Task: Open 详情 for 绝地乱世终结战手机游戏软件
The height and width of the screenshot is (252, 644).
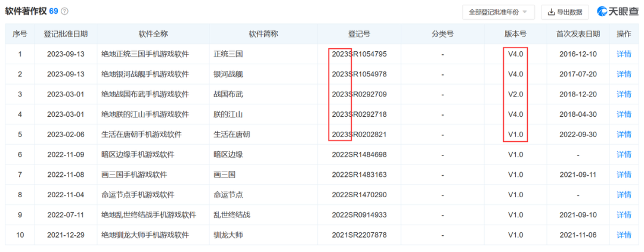Action: tap(624, 215)
